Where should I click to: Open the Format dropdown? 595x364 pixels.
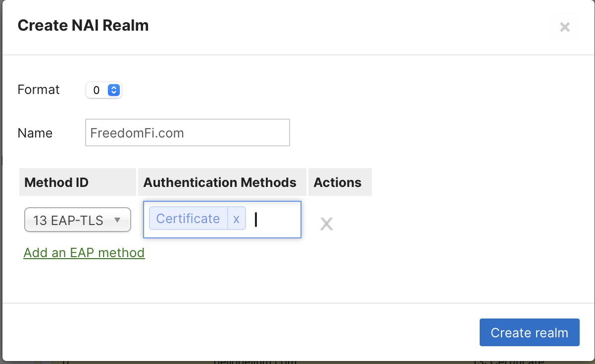point(104,90)
